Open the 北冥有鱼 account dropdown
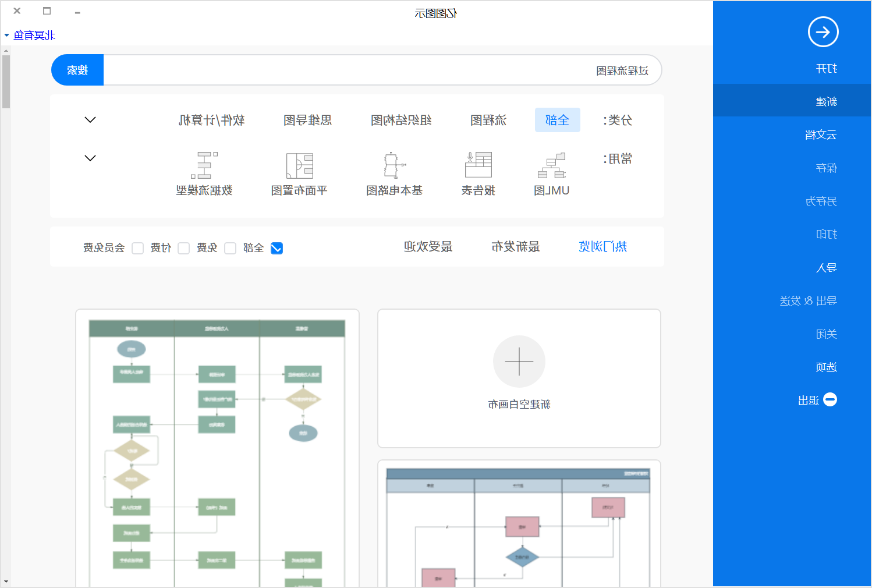Image resolution: width=872 pixels, height=588 pixels. pyautogui.click(x=30, y=36)
